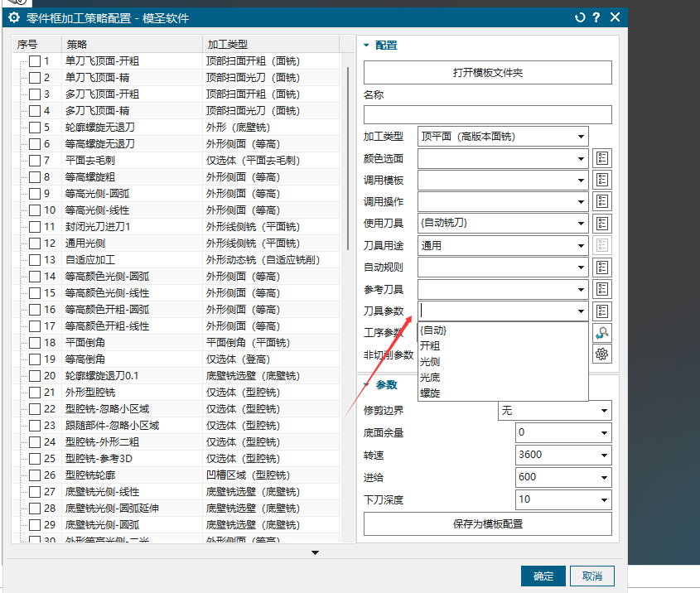Click 打开模板文件夹 button
Image resolution: width=700 pixels, height=593 pixels.
(x=487, y=73)
